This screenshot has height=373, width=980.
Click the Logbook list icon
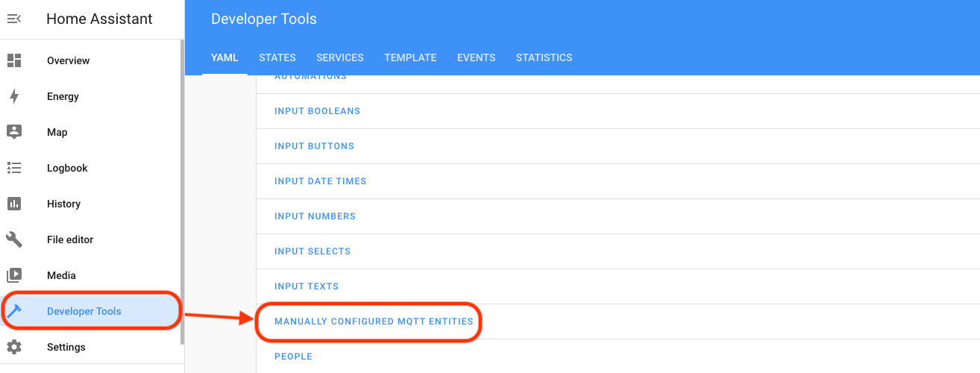[14, 168]
